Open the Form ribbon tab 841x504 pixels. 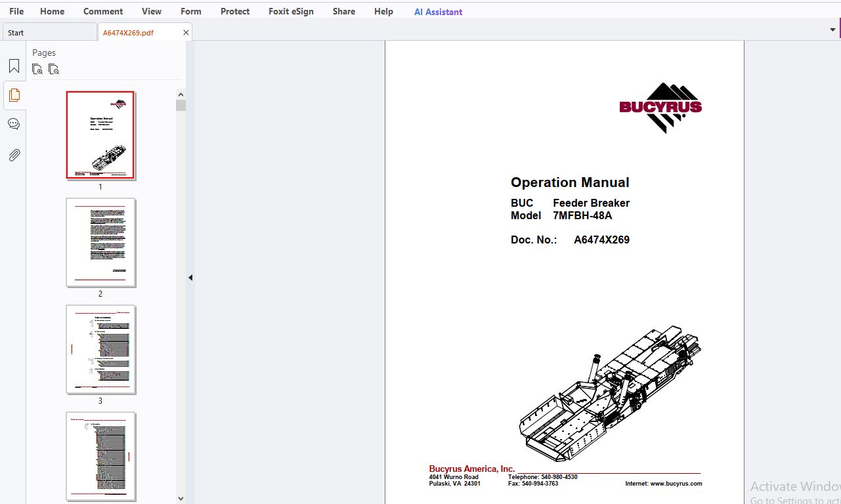coord(191,11)
